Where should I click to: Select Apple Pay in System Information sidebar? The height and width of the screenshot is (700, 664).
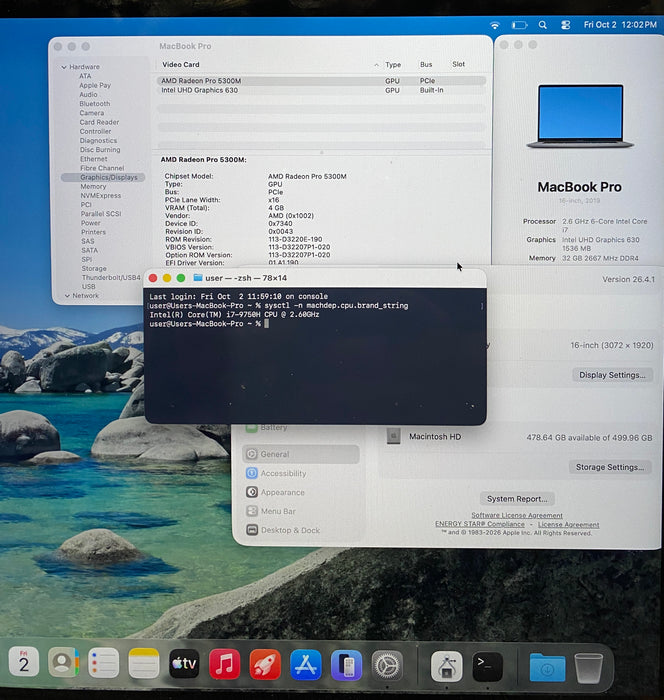pos(95,85)
